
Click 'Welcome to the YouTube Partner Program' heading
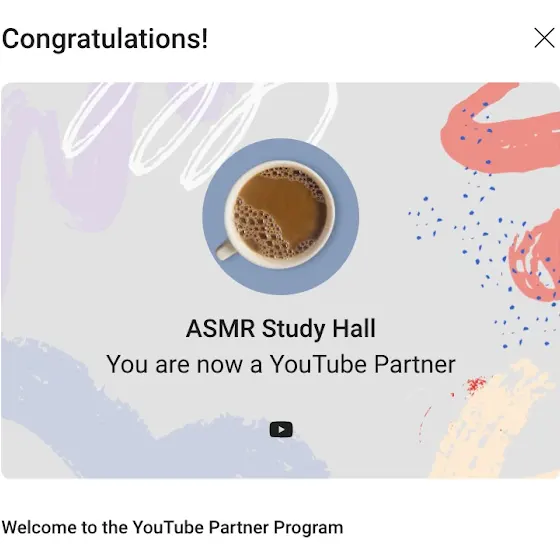click(172, 528)
